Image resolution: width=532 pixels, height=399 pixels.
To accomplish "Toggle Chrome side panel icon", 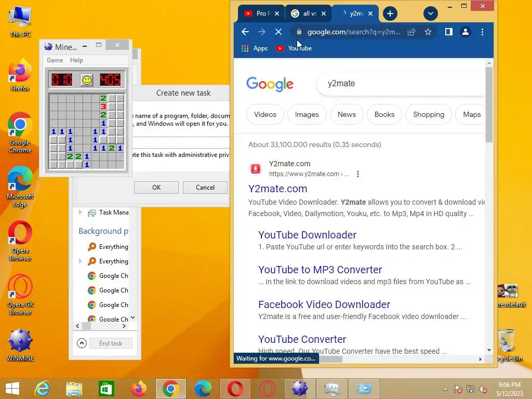I will 448,32.
